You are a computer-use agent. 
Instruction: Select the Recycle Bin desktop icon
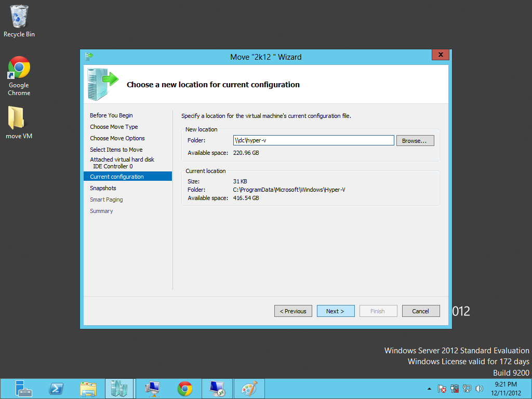coord(19,21)
